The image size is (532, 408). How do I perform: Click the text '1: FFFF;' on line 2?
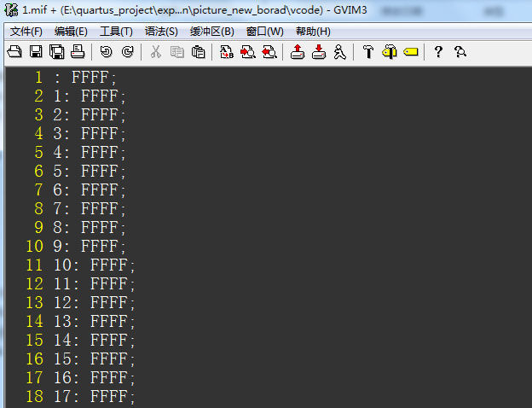click(90, 96)
